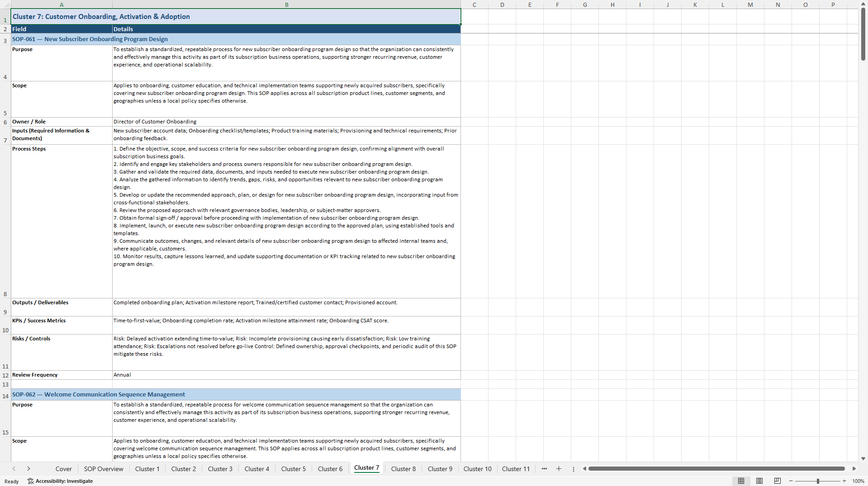Viewport: 868px width, 486px height.
Task: Select 'KPIs / Success Metrics' label cell
Action: [x=62, y=325]
